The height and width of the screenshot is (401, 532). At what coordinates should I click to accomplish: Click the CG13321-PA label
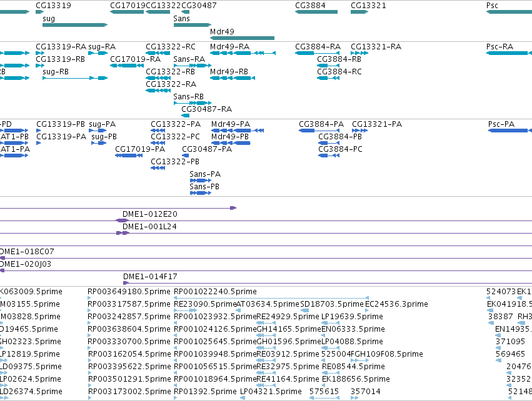click(x=377, y=124)
